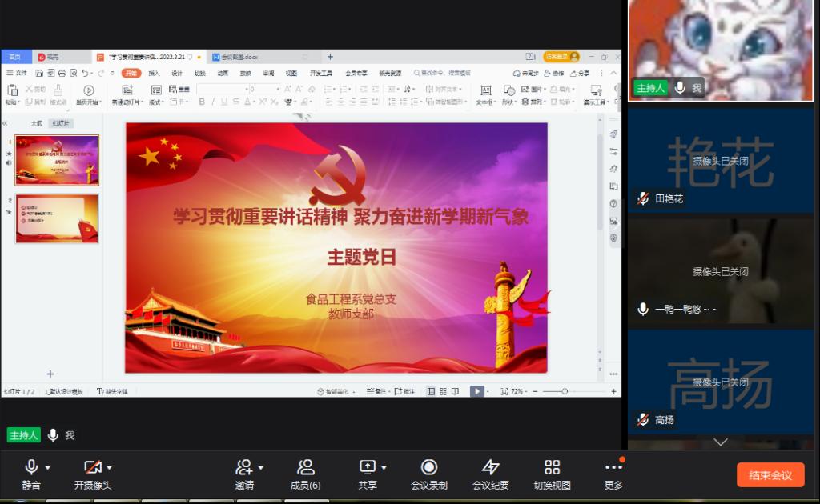Click the 备注 (notes) button in status bar
This screenshot has height=504, width=820.
(x=376, y=391)
